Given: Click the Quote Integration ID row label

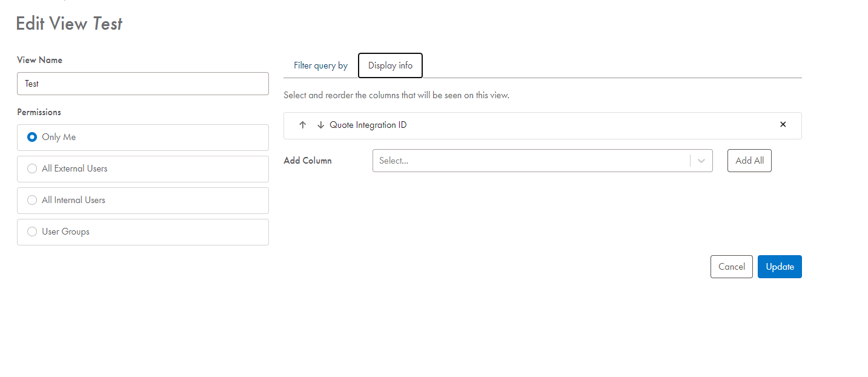Looking at the screenshot, I should tap(368, 125).
